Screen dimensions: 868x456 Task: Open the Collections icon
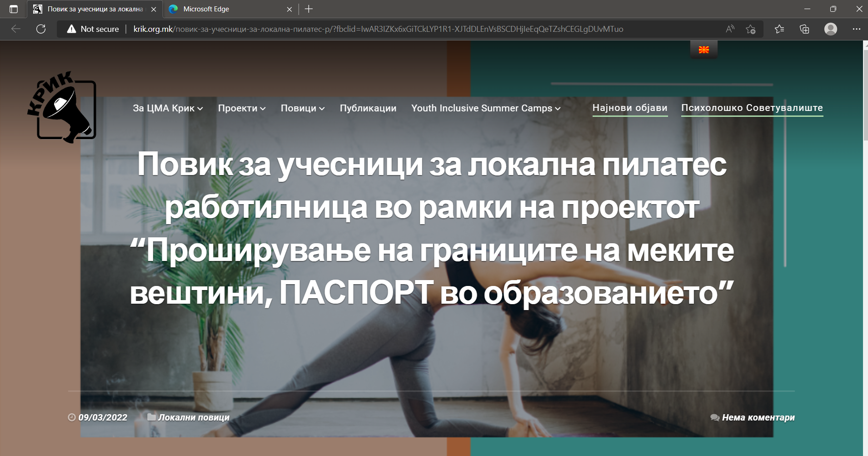(804, 29)
